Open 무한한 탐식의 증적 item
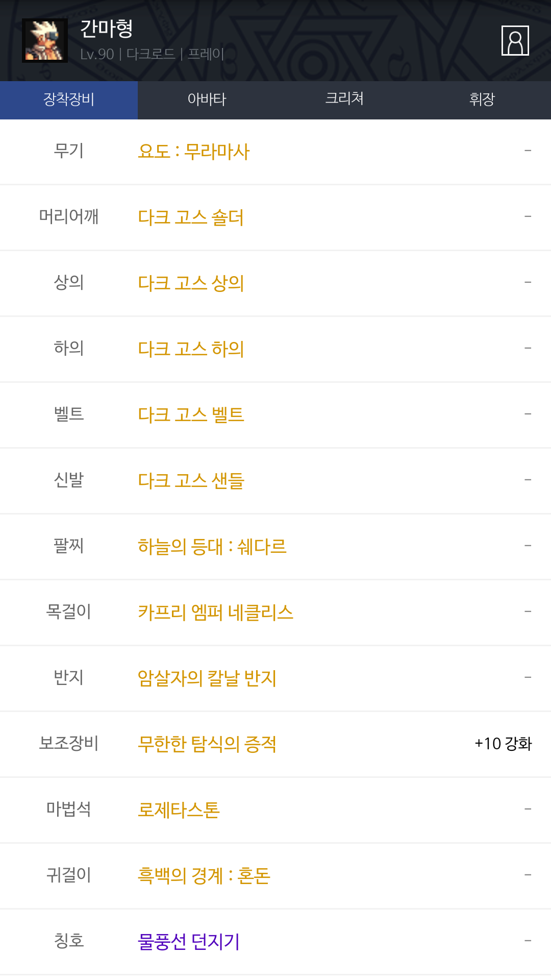Viewport: 551px width, 980px height. (x=207, y=744)
